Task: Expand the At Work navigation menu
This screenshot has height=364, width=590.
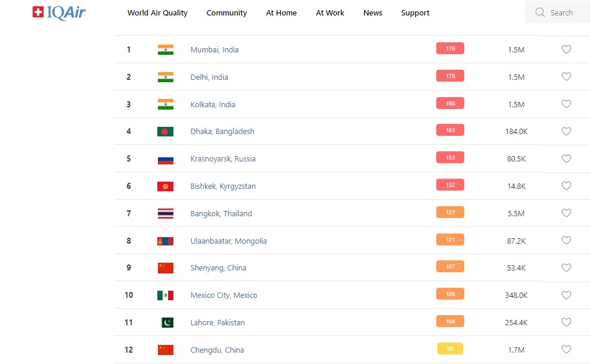Action: coord(330,13)
